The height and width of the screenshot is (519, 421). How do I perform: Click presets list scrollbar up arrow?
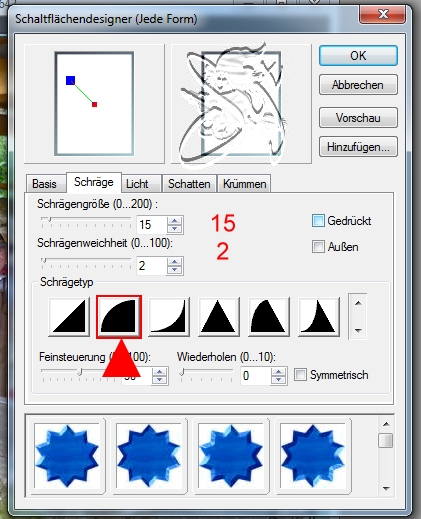(x=386, y=424)
